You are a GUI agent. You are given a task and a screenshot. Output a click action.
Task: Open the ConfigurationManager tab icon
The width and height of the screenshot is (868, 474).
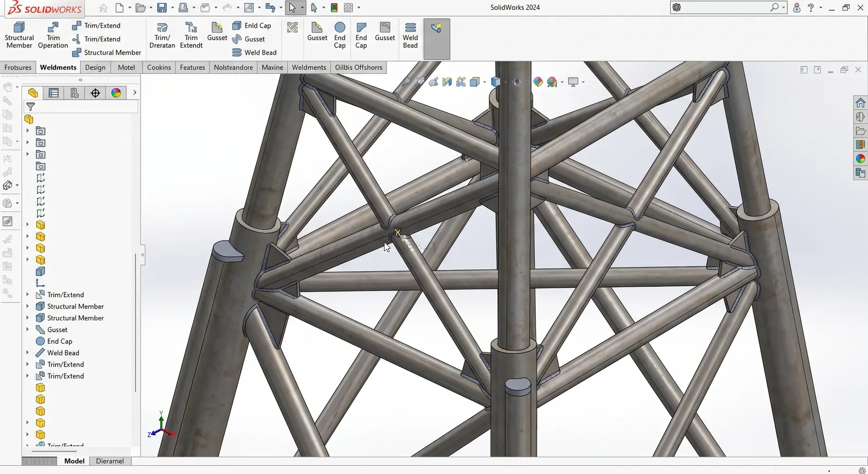point(74,93)
